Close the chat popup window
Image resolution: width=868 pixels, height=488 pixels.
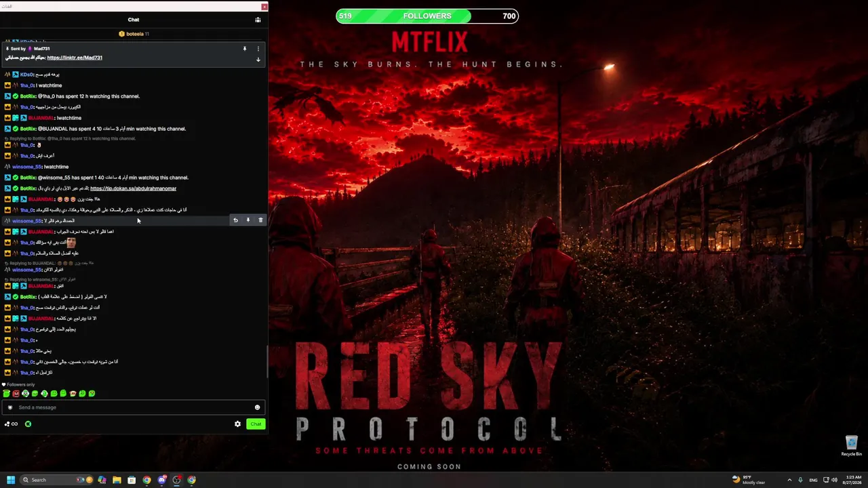264,7
